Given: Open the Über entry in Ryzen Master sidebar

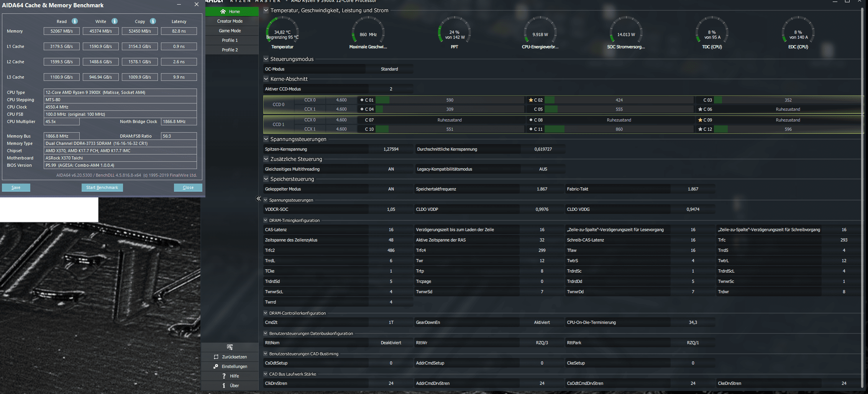Looking at the screenshot, I should [x=230, y=386].
